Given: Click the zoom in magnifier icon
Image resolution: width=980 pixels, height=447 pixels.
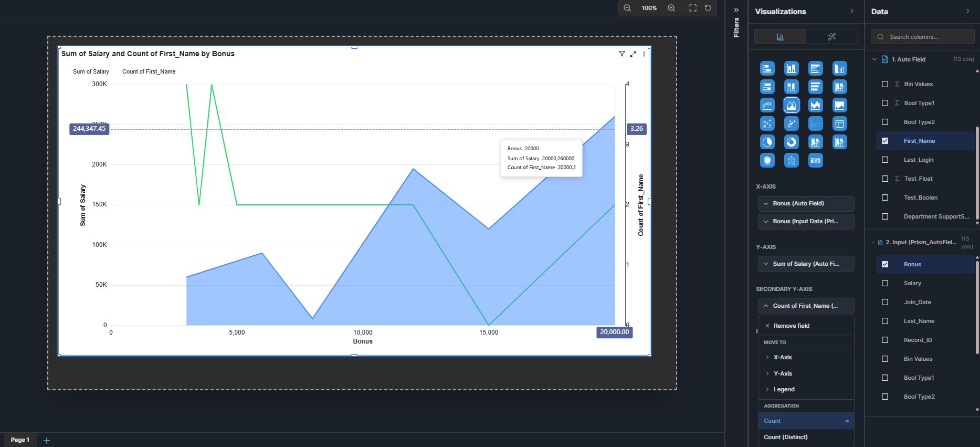Looking at the screenshot, I should 671,8.
